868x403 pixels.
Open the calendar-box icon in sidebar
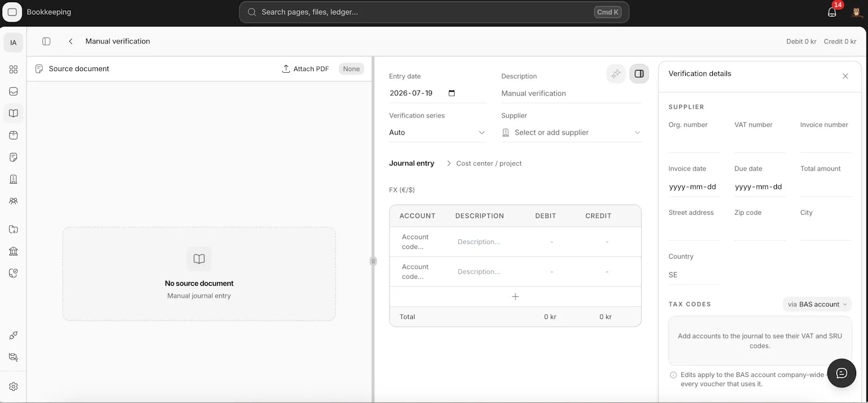pyautogui.click(x=14, y=135)
